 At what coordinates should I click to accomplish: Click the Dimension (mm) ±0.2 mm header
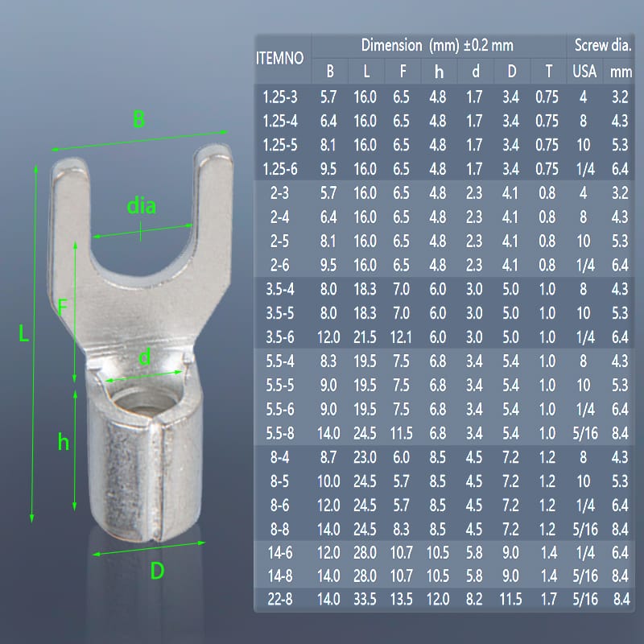[437, 45]
